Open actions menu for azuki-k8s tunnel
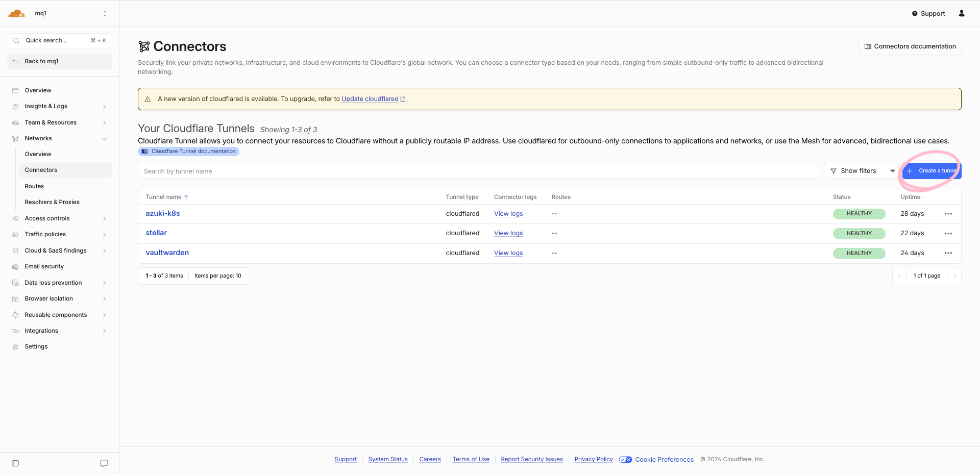 (x=948, y=214)
